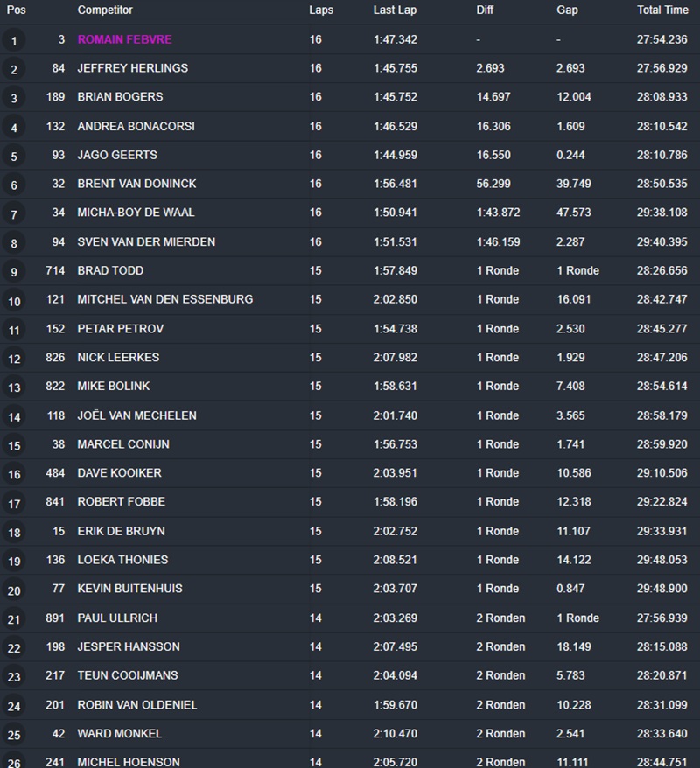Click the Total Time column header
This screenshot has height=768, width=700.
click(662, 10)
